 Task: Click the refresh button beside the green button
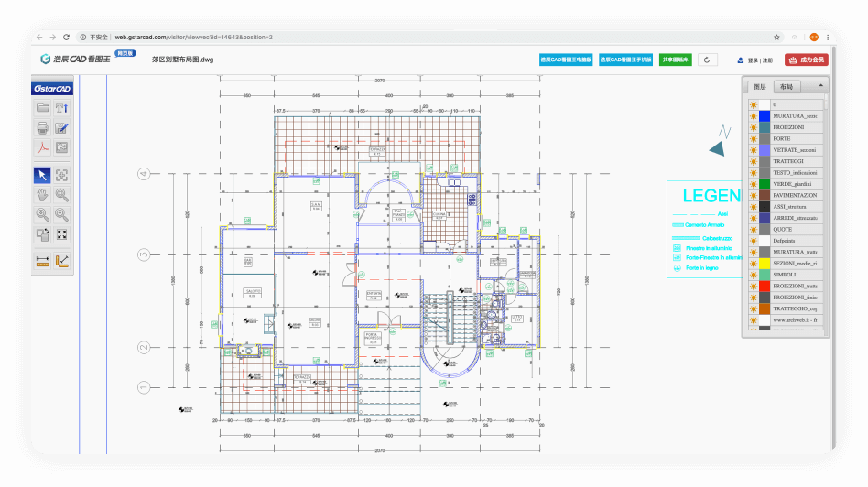[708, 60]
